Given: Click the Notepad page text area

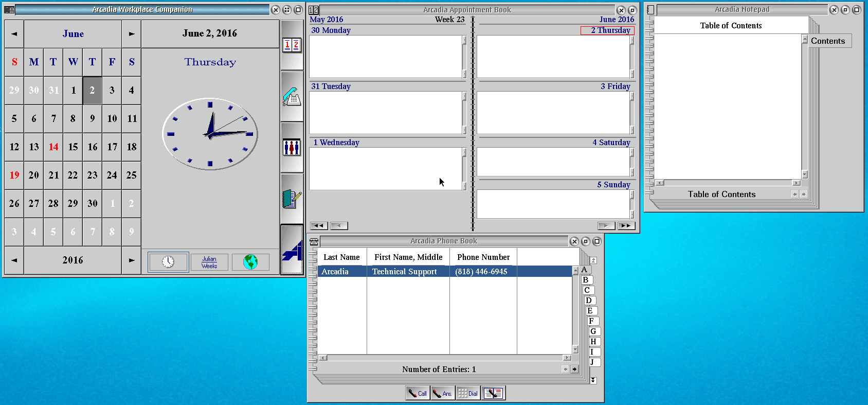Looking at the screenshot, I should (728, 107).
